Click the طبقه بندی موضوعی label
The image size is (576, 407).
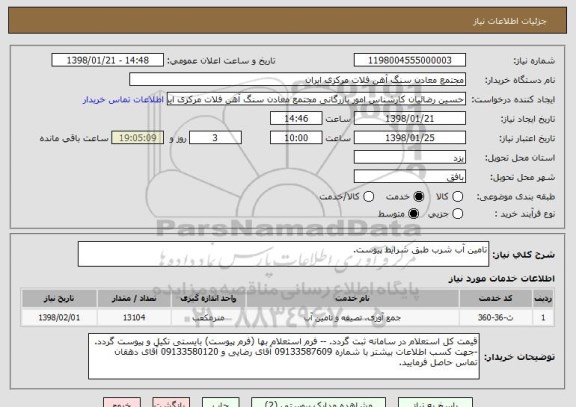(x=516, y=197)
